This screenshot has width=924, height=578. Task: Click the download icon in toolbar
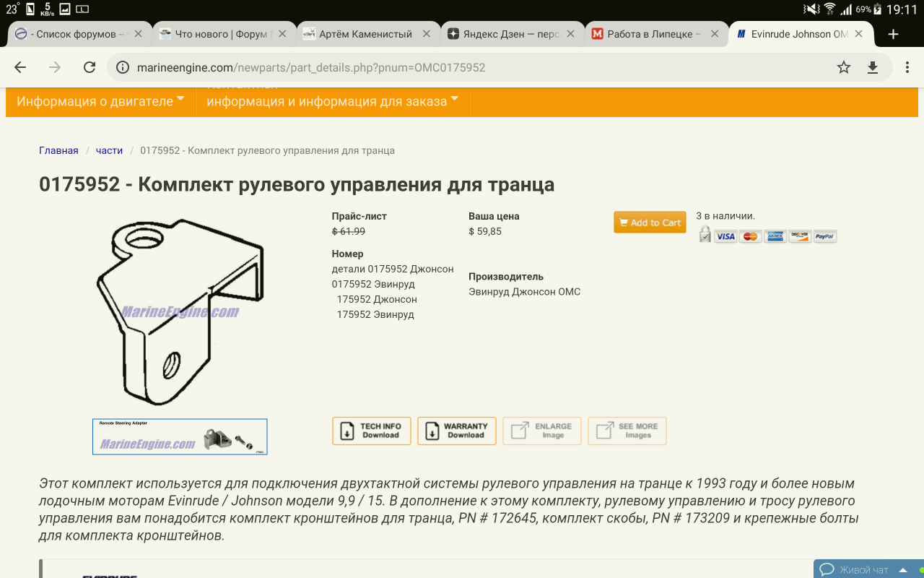(872, 67)
